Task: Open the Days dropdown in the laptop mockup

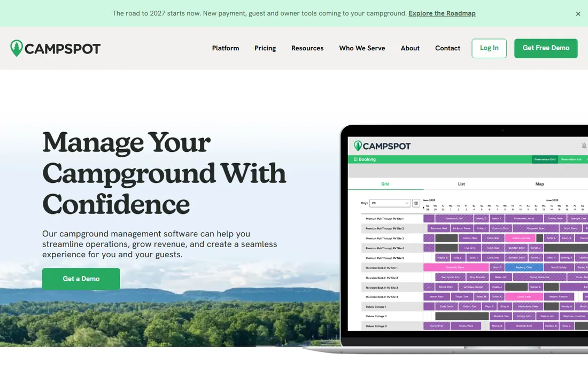Action: (x=390, y=203)
